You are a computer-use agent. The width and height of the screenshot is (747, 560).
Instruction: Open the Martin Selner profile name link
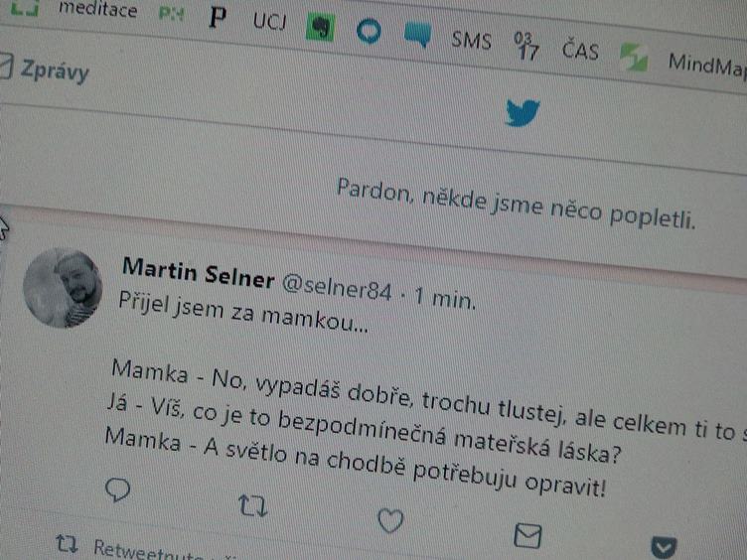199,272
